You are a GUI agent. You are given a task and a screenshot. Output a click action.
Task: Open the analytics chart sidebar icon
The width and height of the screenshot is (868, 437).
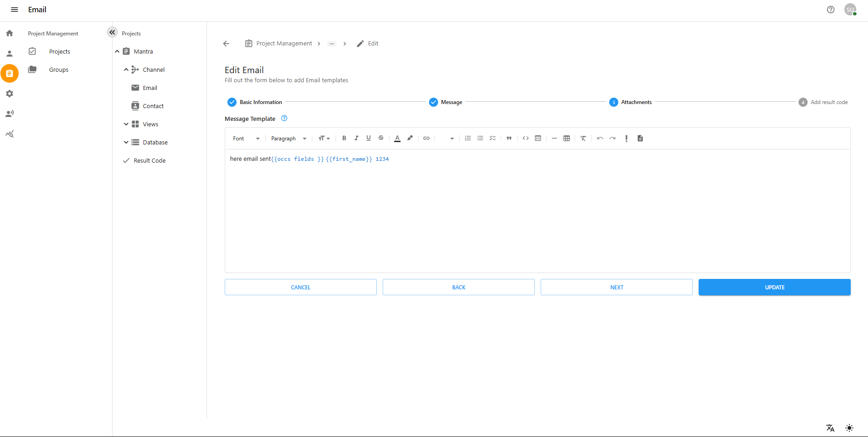(10, 134)
